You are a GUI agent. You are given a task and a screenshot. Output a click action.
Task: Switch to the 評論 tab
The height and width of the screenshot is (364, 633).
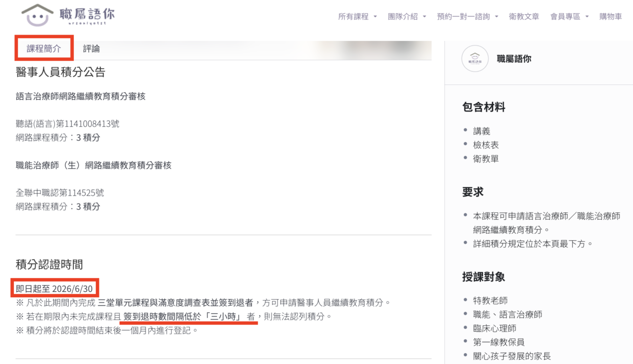click(91, 48)
